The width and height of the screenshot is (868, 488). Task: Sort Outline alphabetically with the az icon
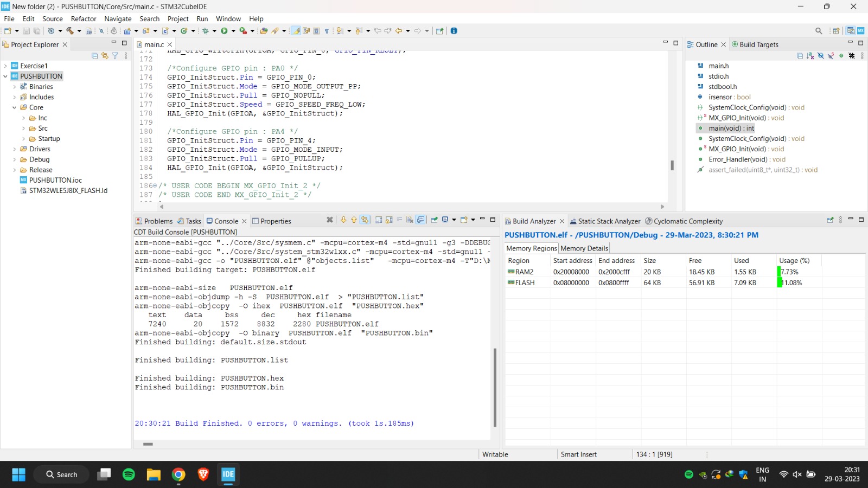pos(810,56)
